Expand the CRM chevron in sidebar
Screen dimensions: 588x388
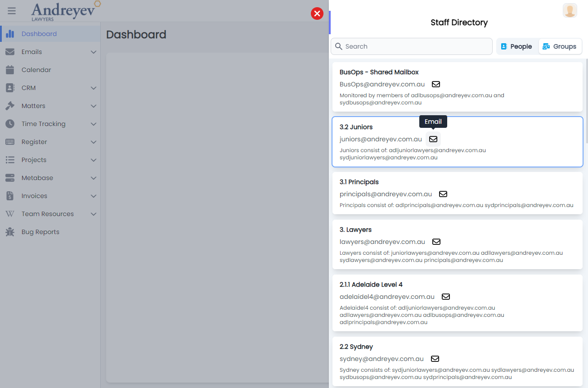coord(94,88)
